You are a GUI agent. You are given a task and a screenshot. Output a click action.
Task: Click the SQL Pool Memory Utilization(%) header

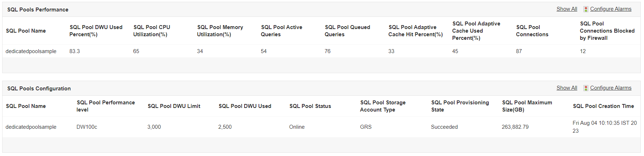pos(220,31)
